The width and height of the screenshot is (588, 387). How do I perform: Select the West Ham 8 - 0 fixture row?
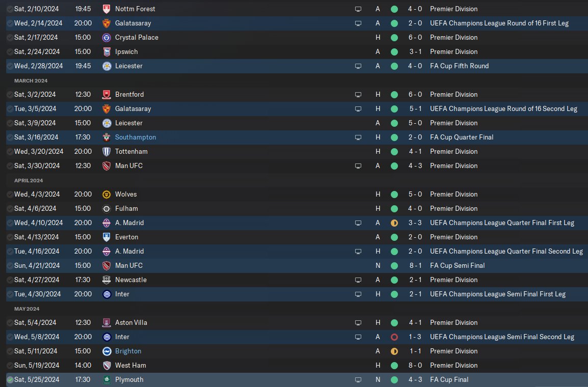pos(297,365)
